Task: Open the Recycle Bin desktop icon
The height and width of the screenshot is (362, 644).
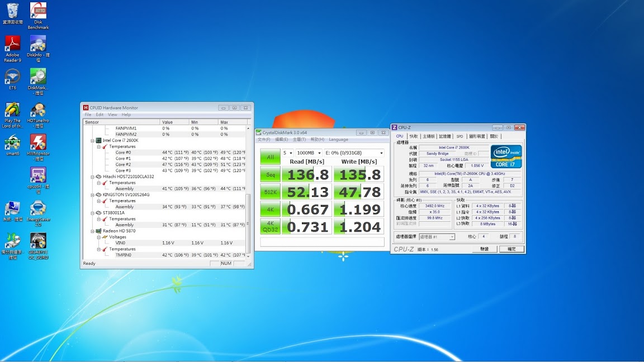Action: pyautogui.click(x=13, y=13)
